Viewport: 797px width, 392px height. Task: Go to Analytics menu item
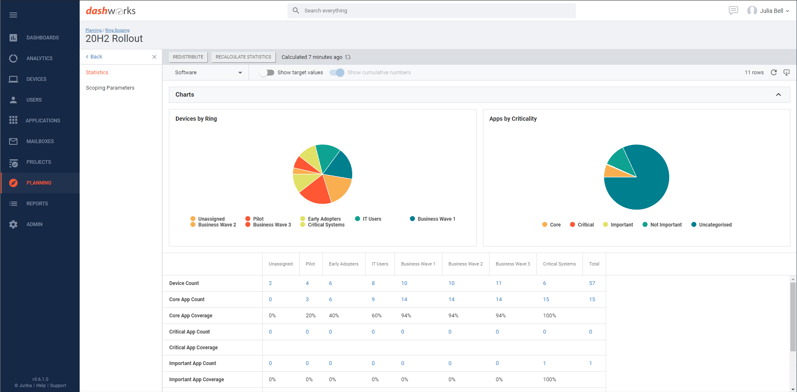(40, 58)
